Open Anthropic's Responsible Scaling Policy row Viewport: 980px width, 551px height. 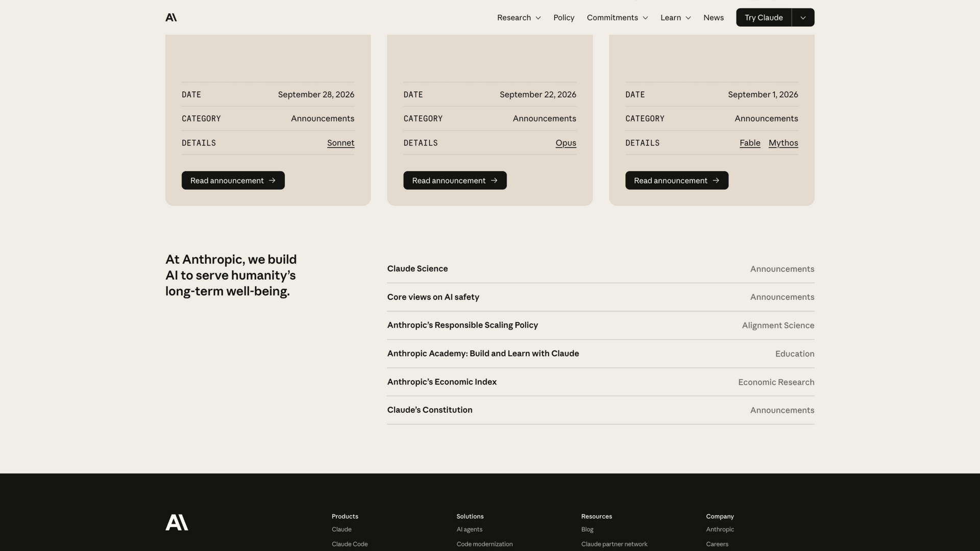point(601,325)
